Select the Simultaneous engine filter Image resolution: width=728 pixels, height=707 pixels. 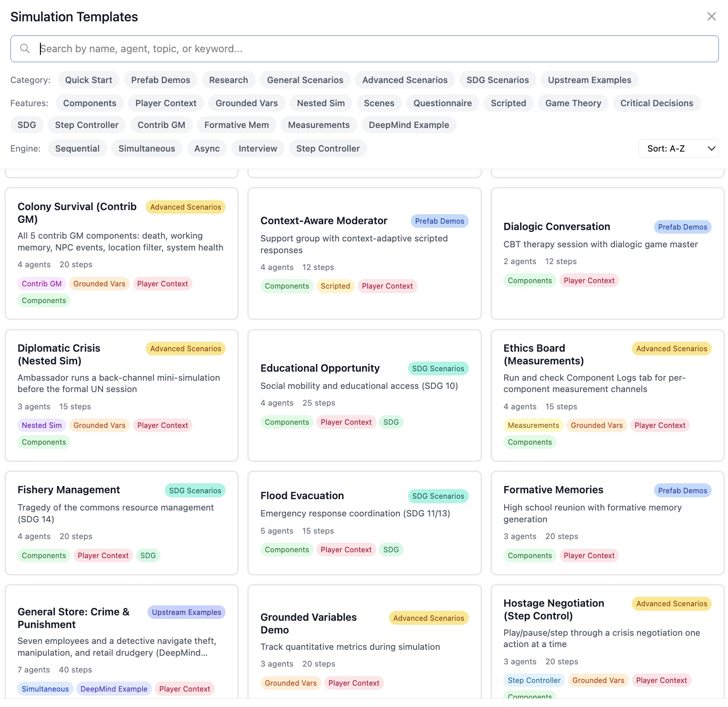coord(147,148)
